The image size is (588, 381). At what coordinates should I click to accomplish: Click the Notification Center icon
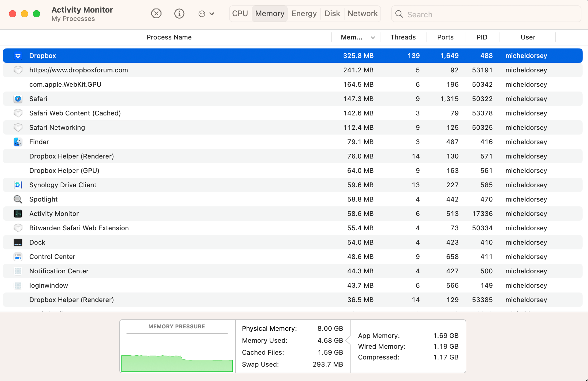tap(18, 271)
